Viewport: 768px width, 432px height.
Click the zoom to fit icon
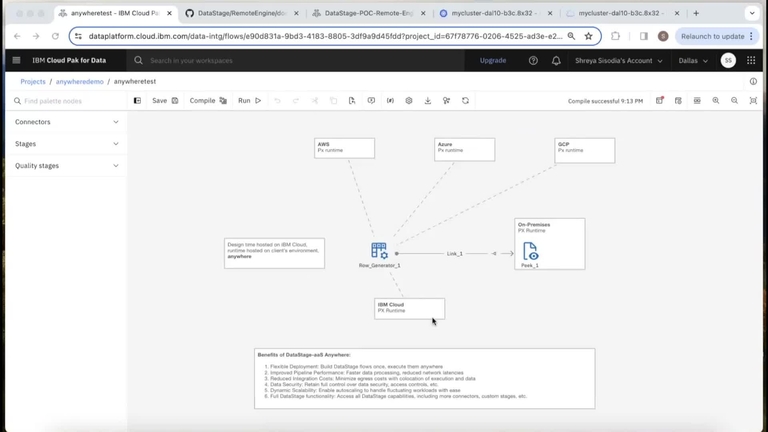click(753, 101)
